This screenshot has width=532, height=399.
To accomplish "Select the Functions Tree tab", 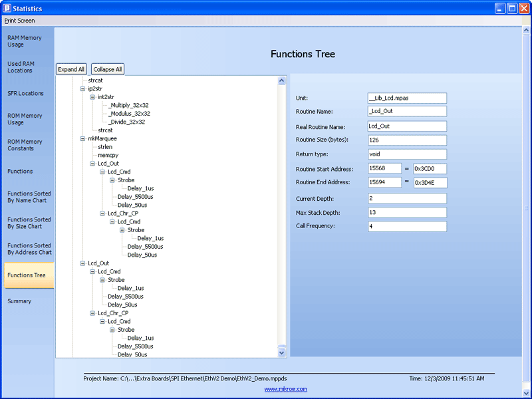I will (29, 275).
